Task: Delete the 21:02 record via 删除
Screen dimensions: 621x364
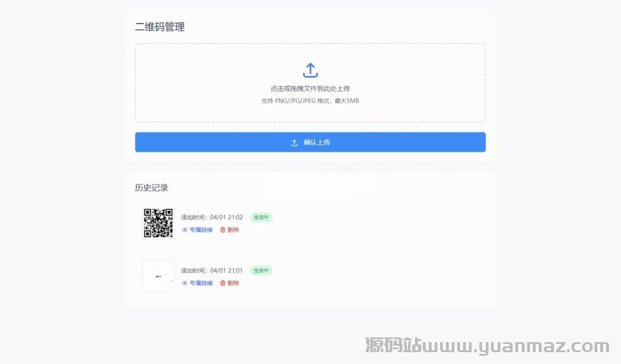Action: tap(233, 230)
